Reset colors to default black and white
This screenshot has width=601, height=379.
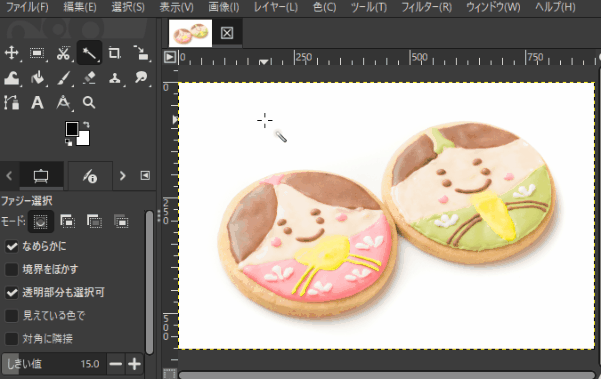point(68,143)
